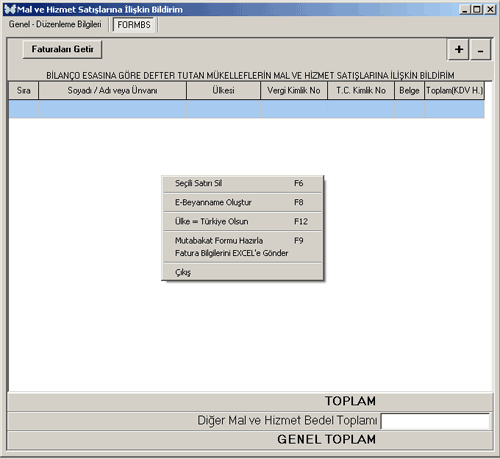The image size is (500, 459).
Task: Click the minus remove-row button
Action: tap(480, 50)
